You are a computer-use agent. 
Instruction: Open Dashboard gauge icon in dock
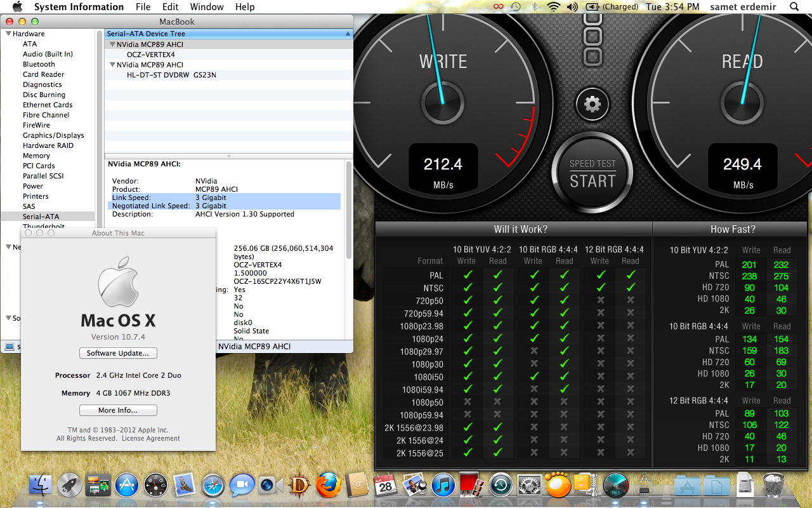(x=156, y=486)
